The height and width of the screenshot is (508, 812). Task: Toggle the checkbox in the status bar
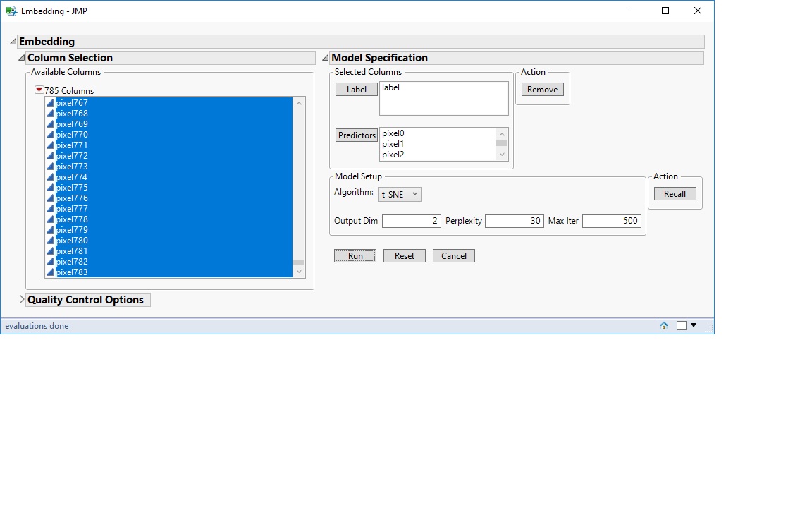pos(680,325)
